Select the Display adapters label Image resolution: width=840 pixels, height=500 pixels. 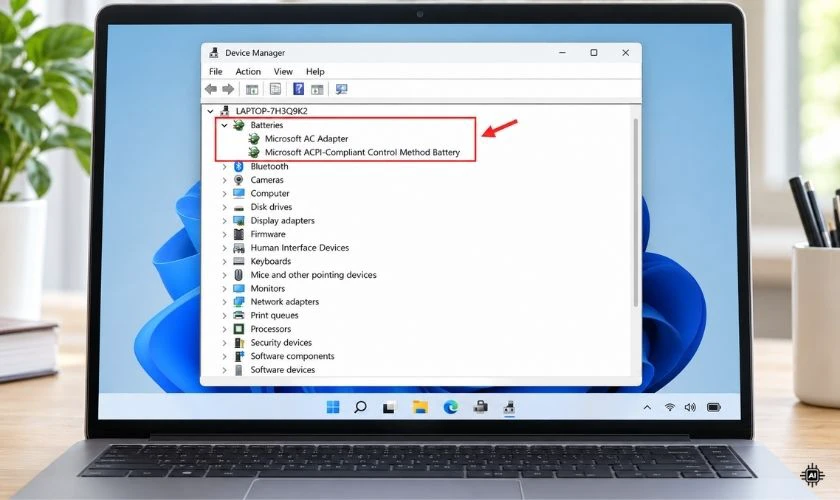tap(282, 221)
